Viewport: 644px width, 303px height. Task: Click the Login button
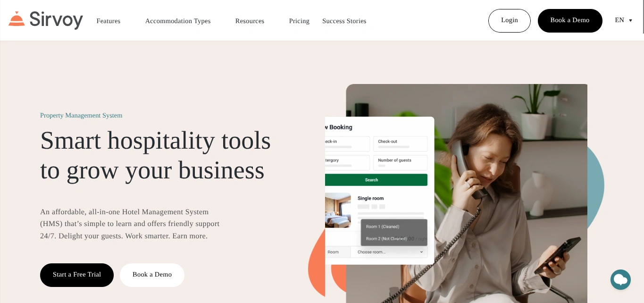pyautogui.click(x=510, y=21)
